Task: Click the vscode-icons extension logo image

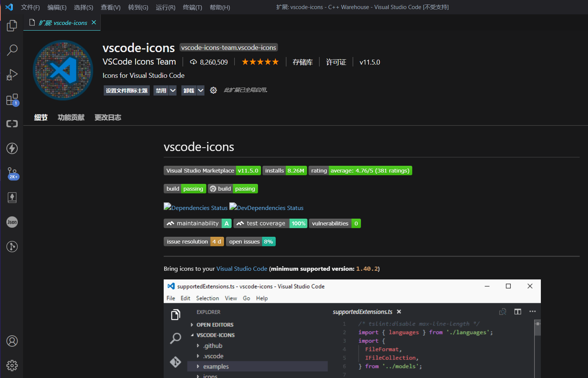Action: 63,70
